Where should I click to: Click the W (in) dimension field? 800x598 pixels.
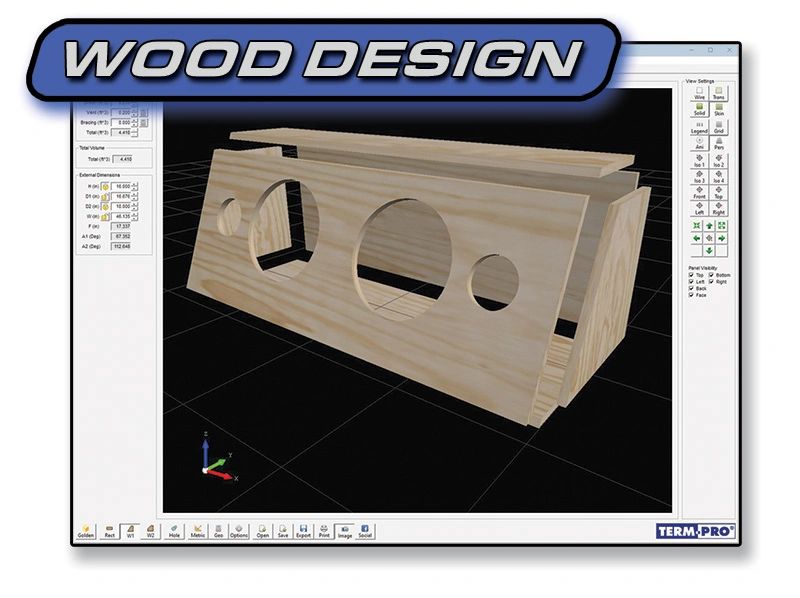pos(121,216)
